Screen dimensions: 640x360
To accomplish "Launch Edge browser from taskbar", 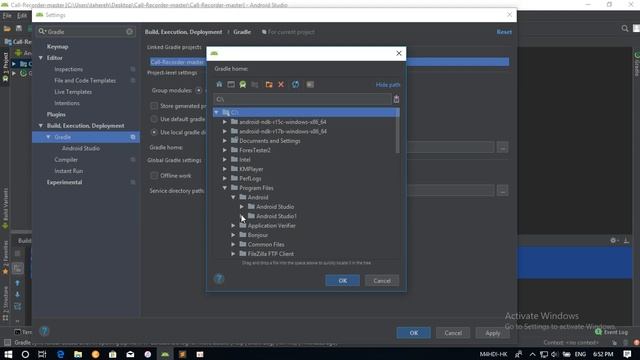I will [60, 354].
